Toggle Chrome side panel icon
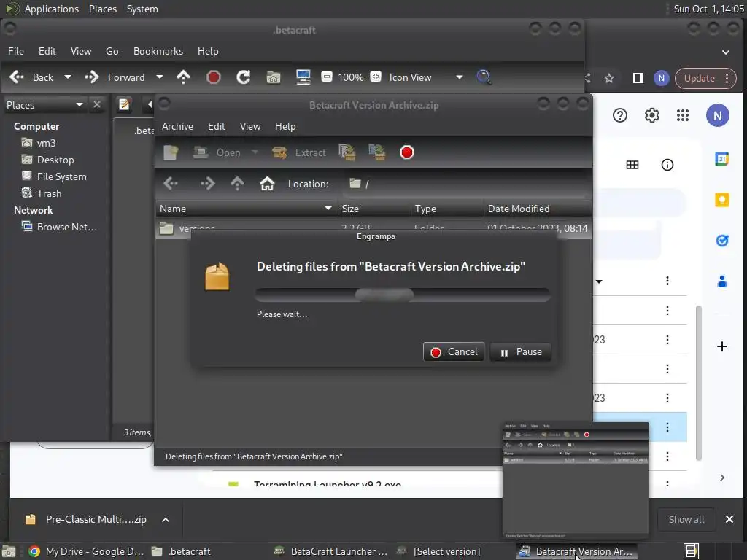Screen dimensions: 747x560 638,78
